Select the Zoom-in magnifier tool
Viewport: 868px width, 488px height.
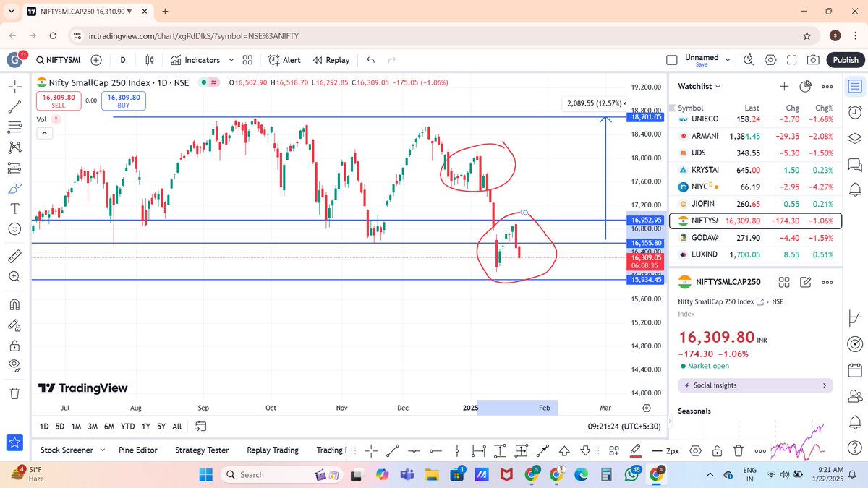click(14, 275)
